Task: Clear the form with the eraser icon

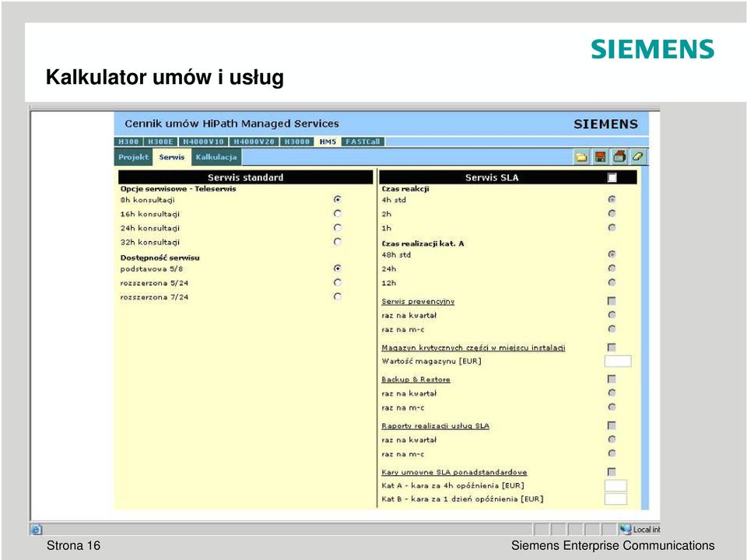Action: tap(638, 156)
